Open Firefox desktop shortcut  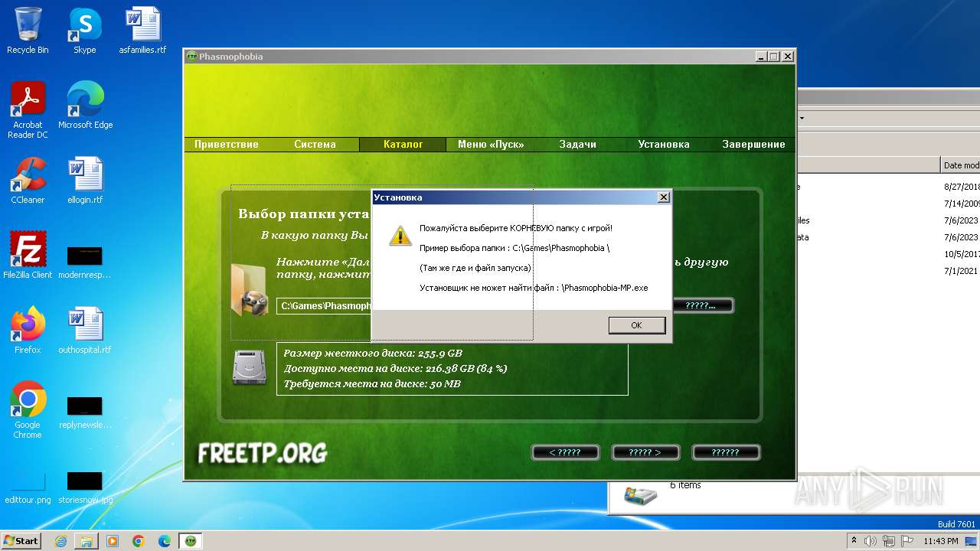pyautogui.click(x=28, y=331)
